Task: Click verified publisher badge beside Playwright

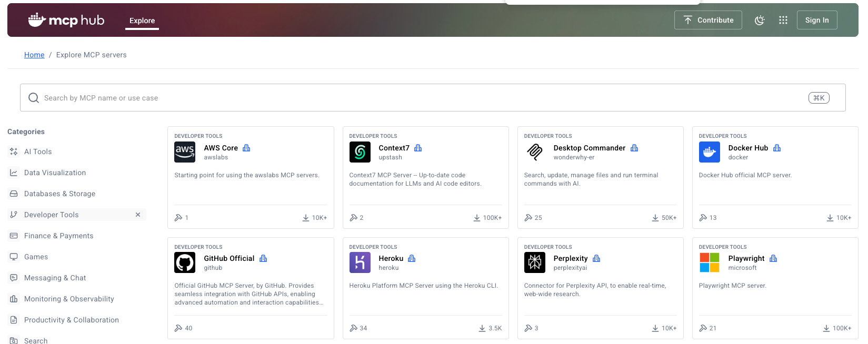Action: pyautogui.click(x=773, y=258)
